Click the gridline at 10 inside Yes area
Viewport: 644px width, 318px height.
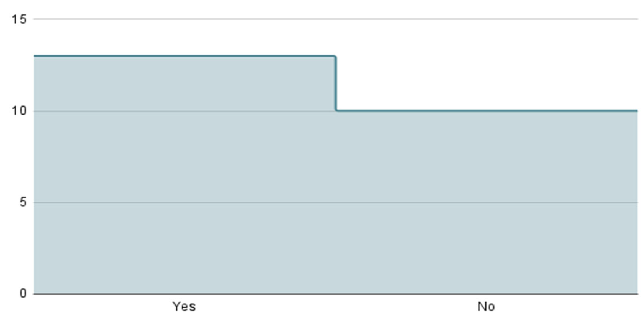tap(184, 111)
